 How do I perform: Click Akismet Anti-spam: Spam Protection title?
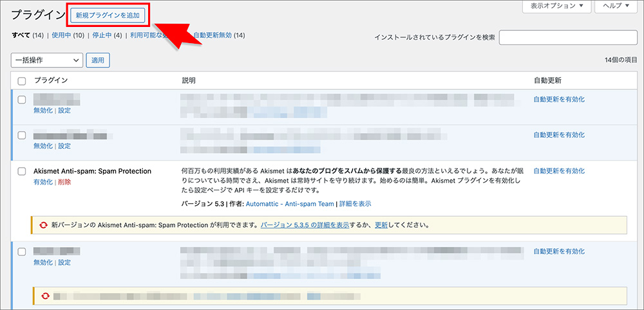(x=92, y=171)
